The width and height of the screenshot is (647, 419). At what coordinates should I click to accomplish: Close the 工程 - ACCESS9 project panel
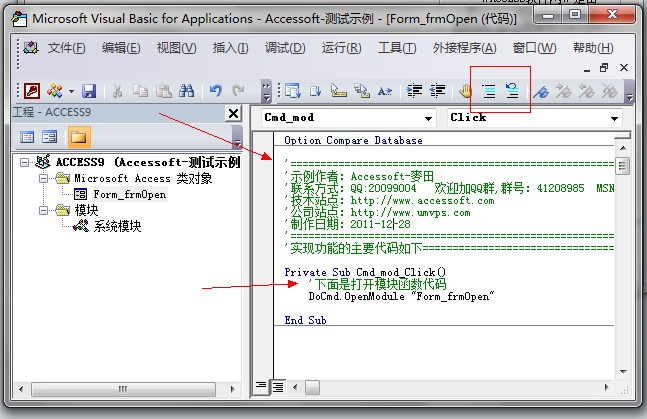(x=233, y=113)
